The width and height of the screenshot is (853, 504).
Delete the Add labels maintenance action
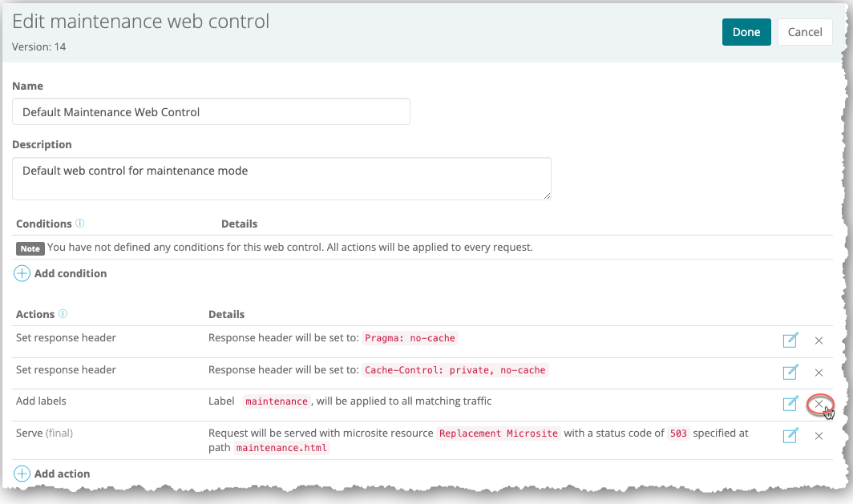819,404
